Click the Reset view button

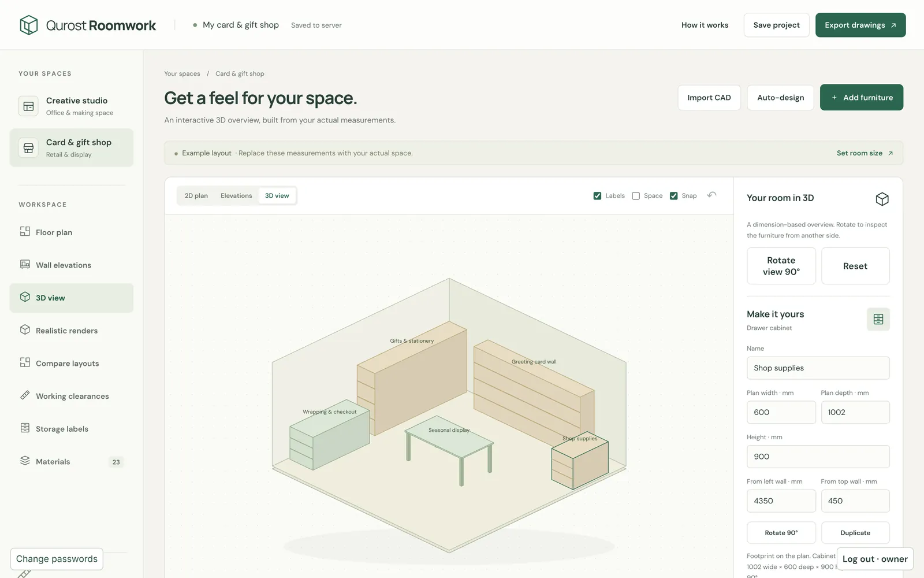coord(855,266)
